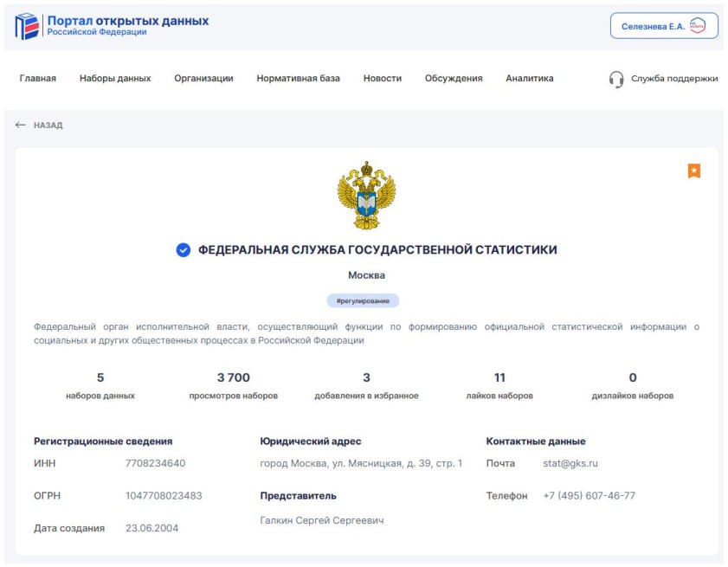This screenshot has width=728, height=567.
Task: Click the Gosuslugi avatar icon in profile button
Action: click(697, 26)
